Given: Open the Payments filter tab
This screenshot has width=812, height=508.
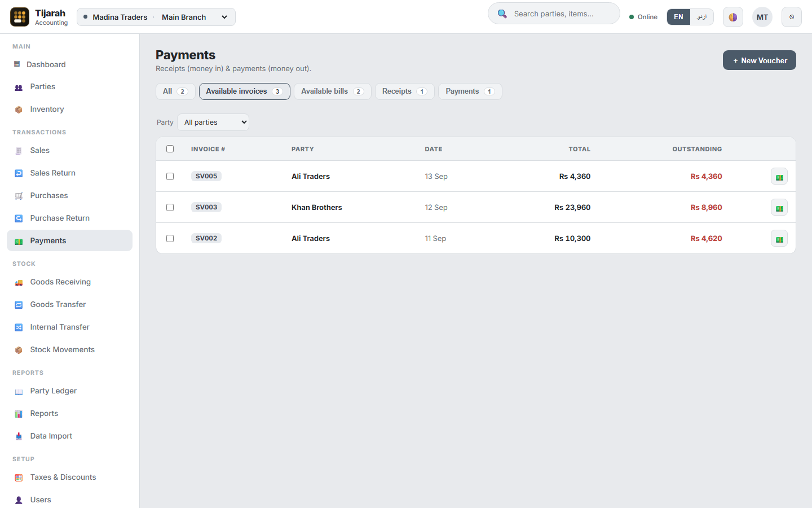Looking at the screenshot, I should point(470,91).
